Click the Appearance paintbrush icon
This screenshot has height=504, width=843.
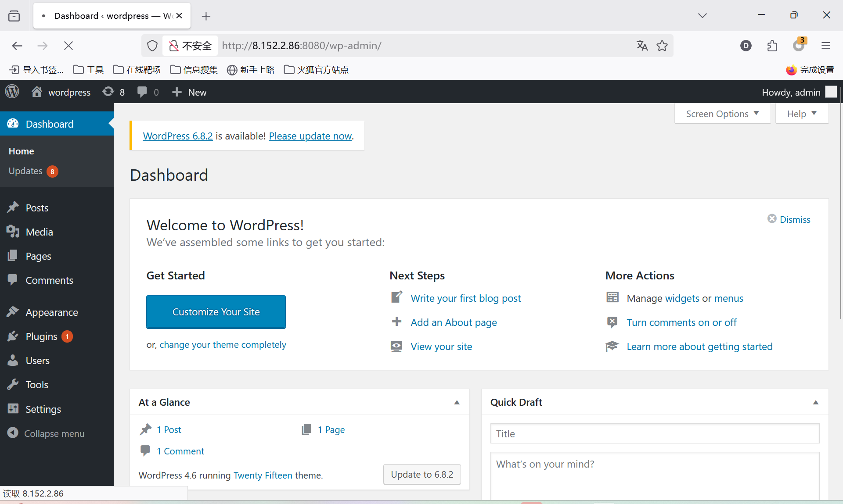13,311
